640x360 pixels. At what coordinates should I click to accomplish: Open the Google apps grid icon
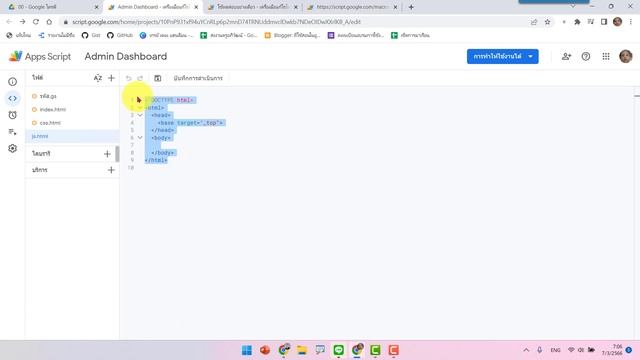(606, 56)
